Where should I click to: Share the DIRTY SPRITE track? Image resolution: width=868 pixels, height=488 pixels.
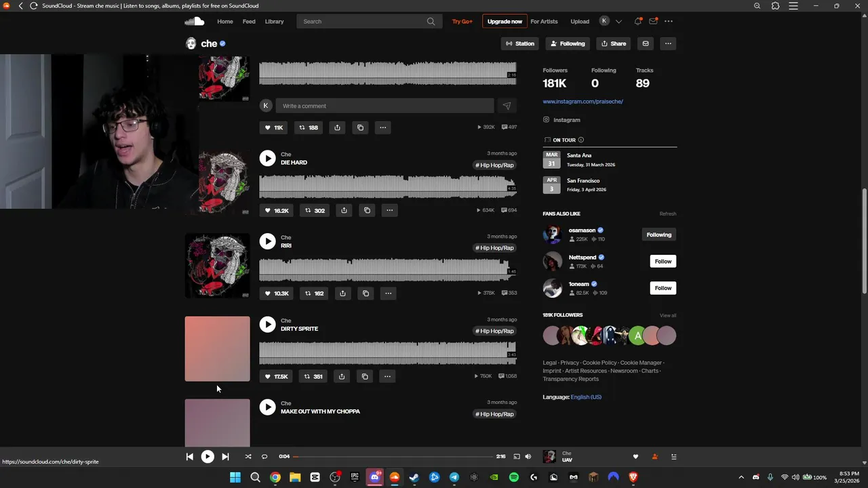342,376
